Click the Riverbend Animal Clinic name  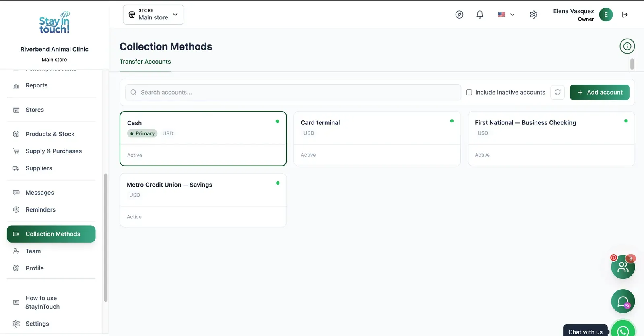(54, 49)
